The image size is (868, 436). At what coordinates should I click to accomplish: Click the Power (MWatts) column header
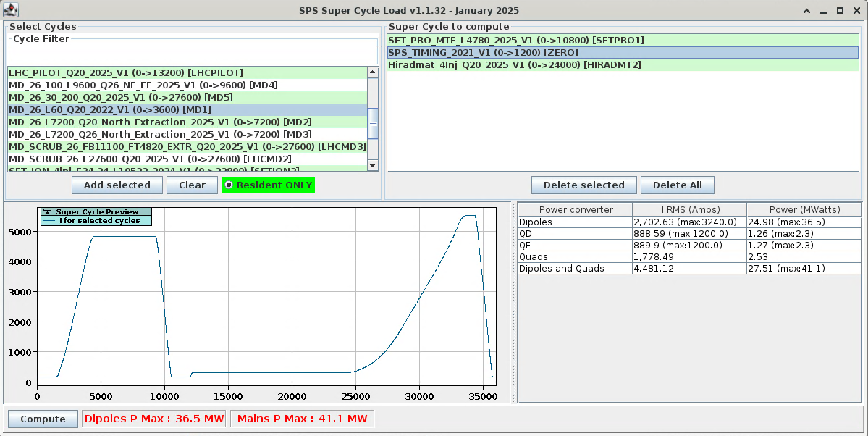pos(804,210)
